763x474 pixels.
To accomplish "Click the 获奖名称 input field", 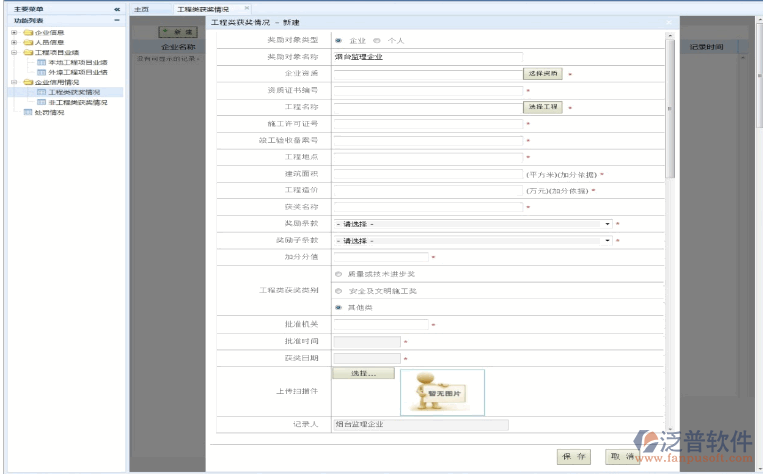I will point(427,207).
